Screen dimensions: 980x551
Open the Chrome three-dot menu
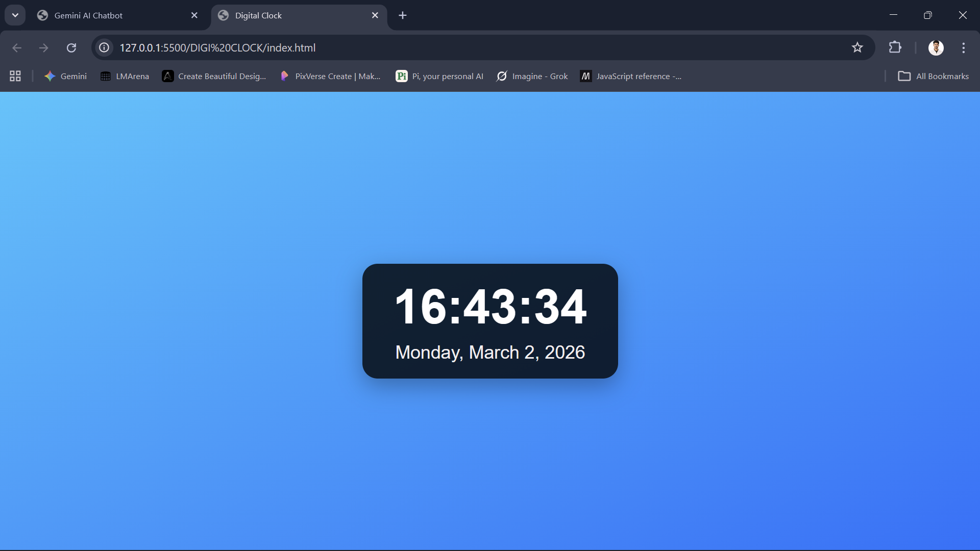coord(964,47)
